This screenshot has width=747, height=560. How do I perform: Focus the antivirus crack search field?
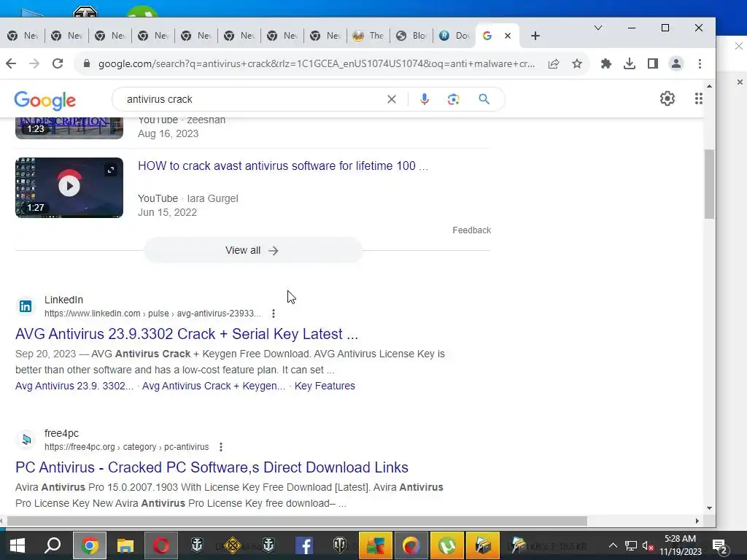click(x=252, y=99)
